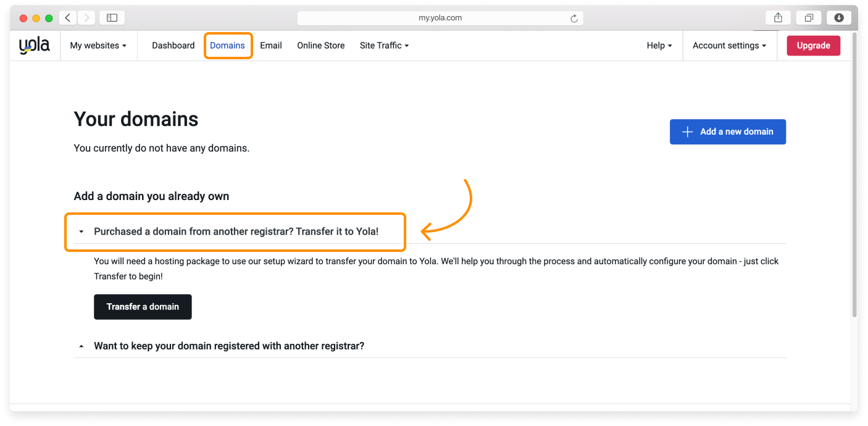Click the Safari forward arrow

(x=86, y=18)
